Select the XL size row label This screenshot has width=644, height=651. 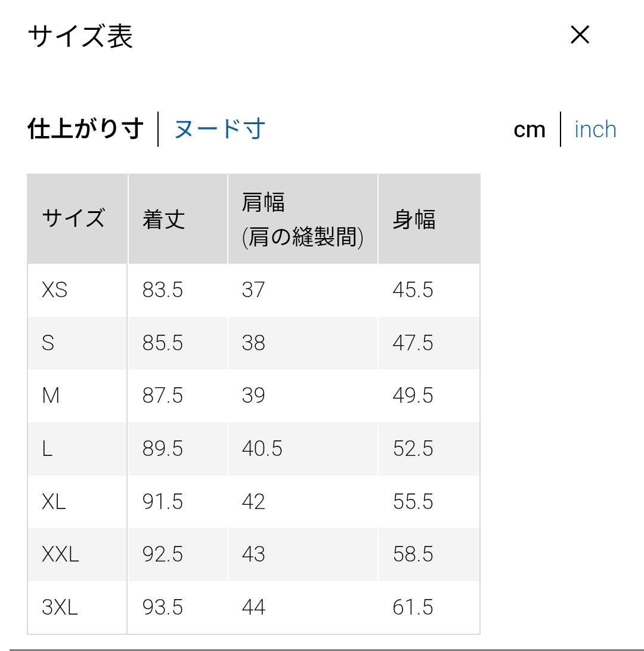[54, 502]
